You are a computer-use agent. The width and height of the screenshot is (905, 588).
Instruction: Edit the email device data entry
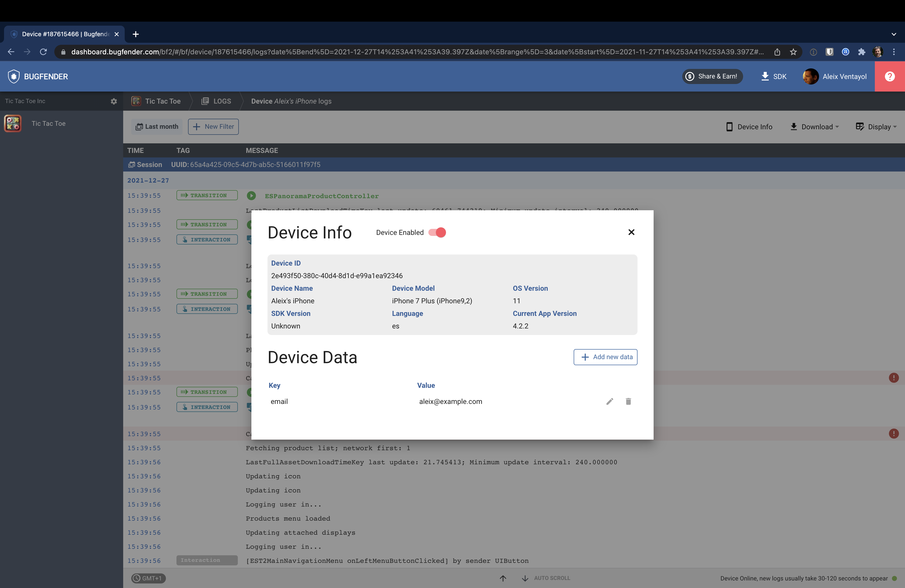610,401
